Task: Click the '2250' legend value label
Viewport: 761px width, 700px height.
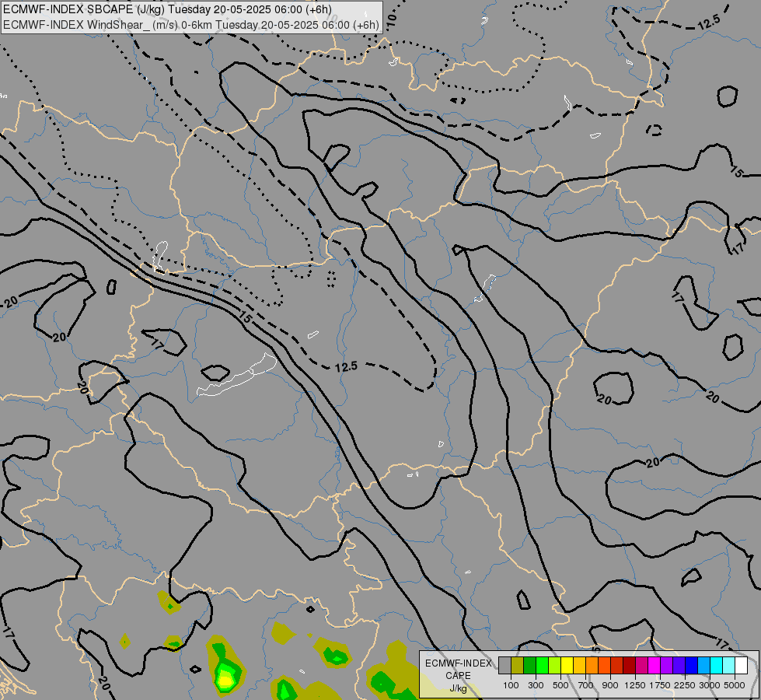Action: [685, 685]
